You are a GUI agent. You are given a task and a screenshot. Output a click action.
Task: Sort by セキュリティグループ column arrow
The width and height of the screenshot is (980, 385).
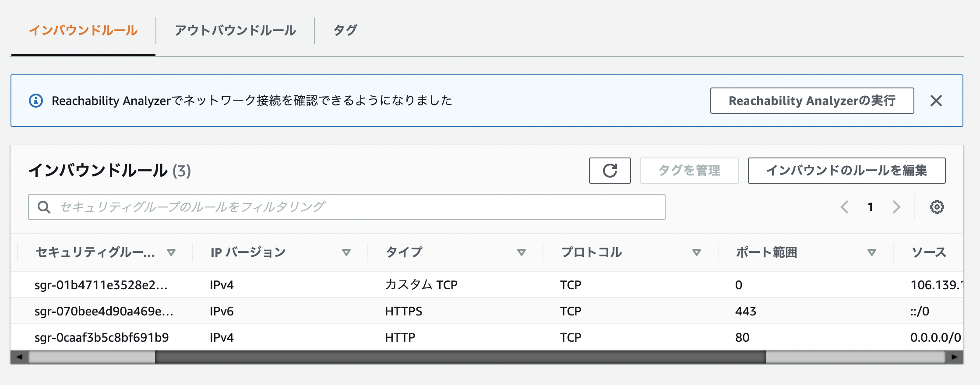click(171, 252)
